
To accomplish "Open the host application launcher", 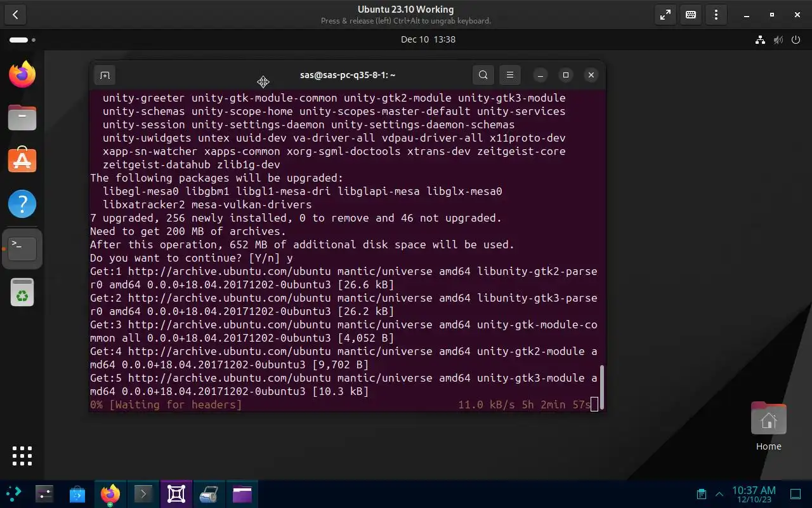I will 14,493.
